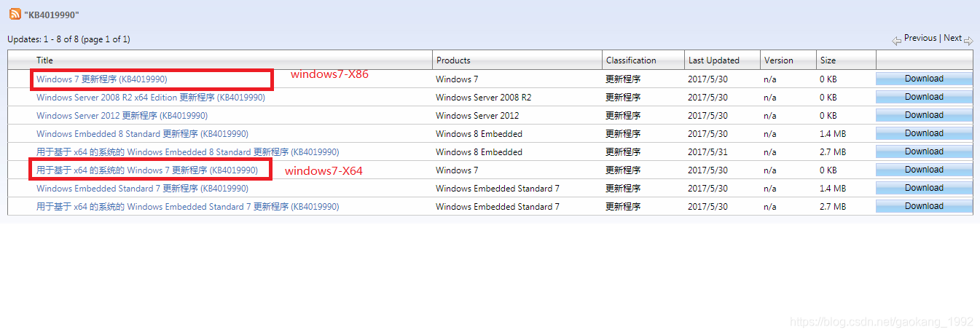Download the Windows Server 2008 R2 update
The image size is (980, 335).
924,97
